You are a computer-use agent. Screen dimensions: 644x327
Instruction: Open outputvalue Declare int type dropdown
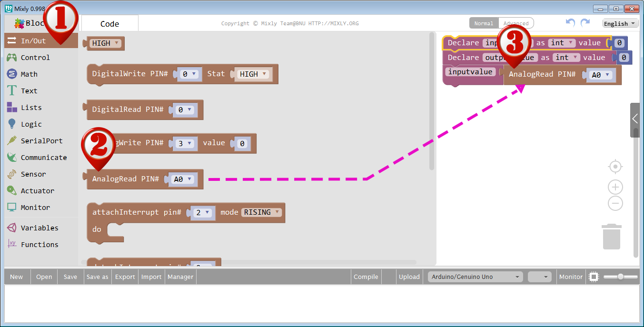(566, 58)
